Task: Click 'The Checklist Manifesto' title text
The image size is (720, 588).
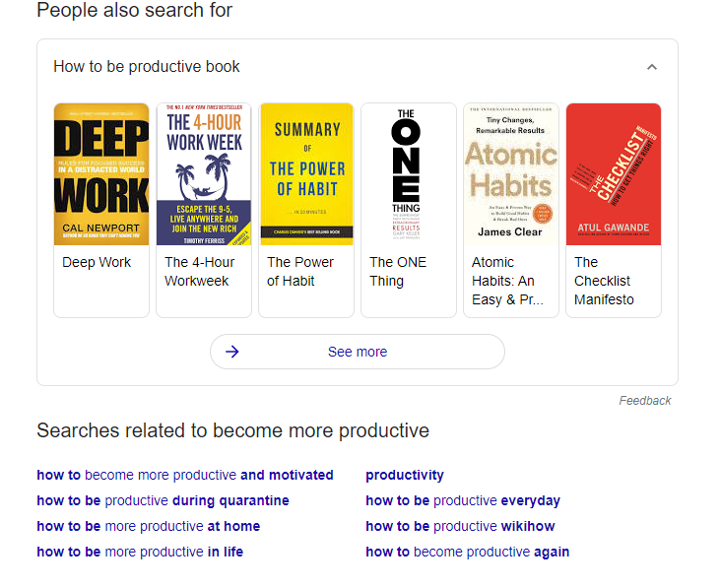Action: point(604,281)
